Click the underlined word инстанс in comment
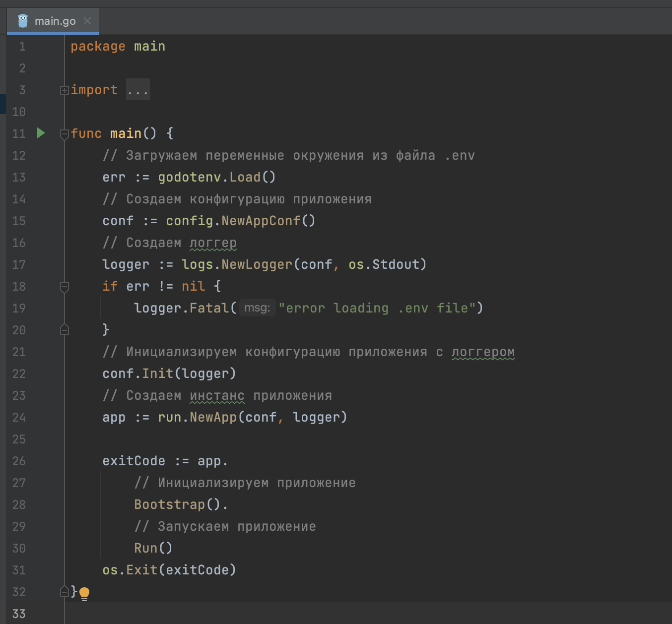The height and width of the screenshot is (624, 672). pos(217,395)
